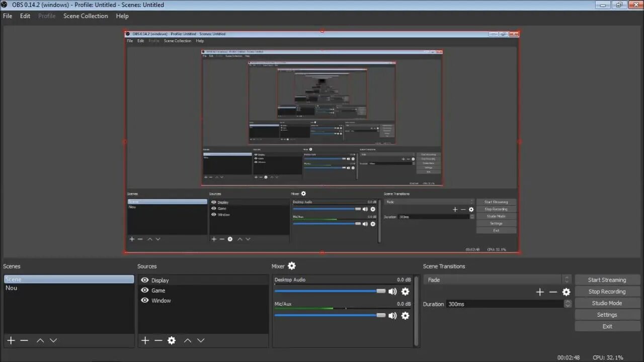Move source down with arrow icon
The width and height of the screenshot is (644, 362).
click(201, 340)
